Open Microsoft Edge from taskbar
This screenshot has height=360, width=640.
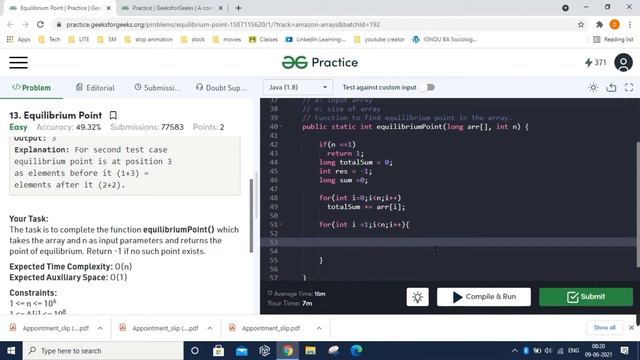[x=356, y=351]
